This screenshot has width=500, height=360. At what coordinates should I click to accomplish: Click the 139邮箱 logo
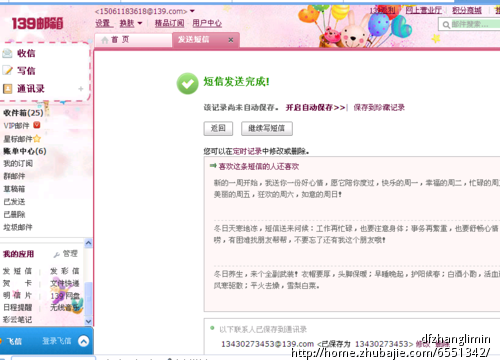click(x=37, y=24)
